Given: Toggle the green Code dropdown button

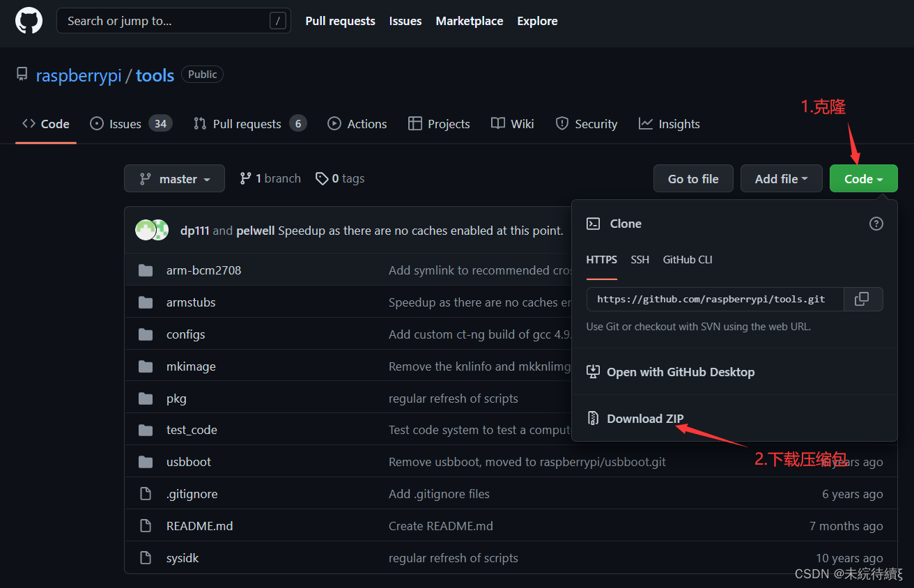Looking at the screenshot, I should point(864,179).
